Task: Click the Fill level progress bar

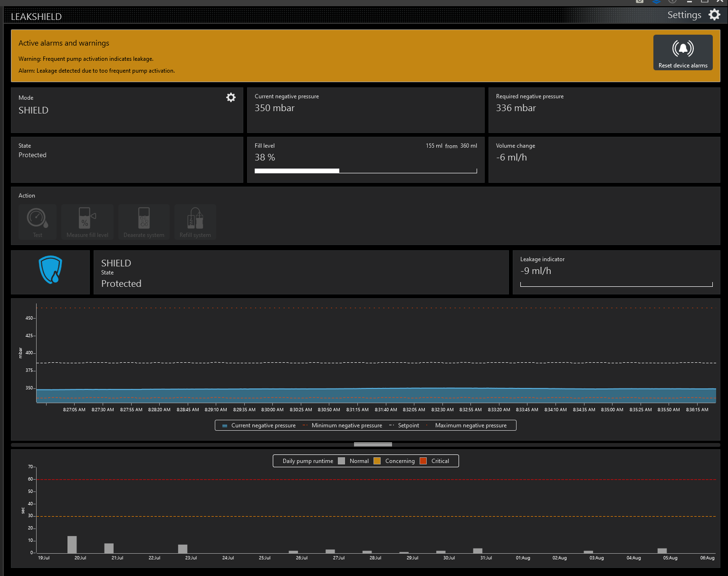Action: point(365,171)
